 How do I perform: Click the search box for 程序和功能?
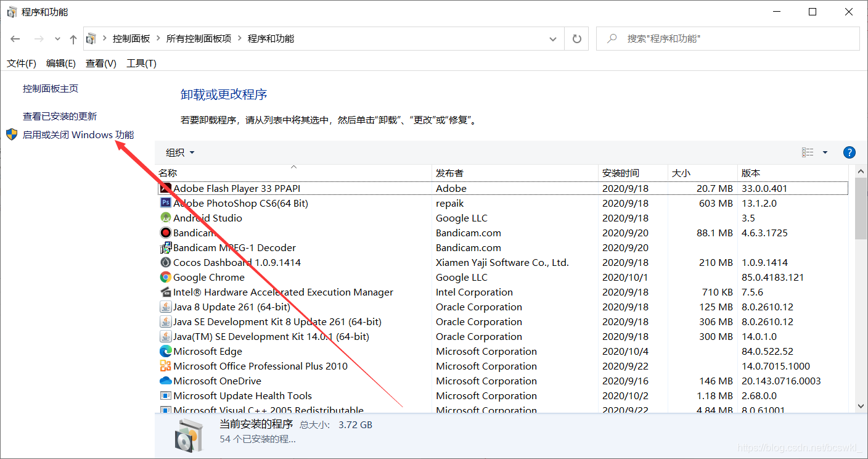(x=728, y=38)
